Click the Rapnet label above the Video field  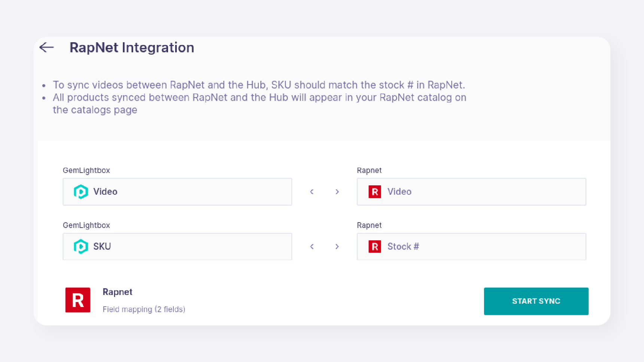click(x=369, y=170)
